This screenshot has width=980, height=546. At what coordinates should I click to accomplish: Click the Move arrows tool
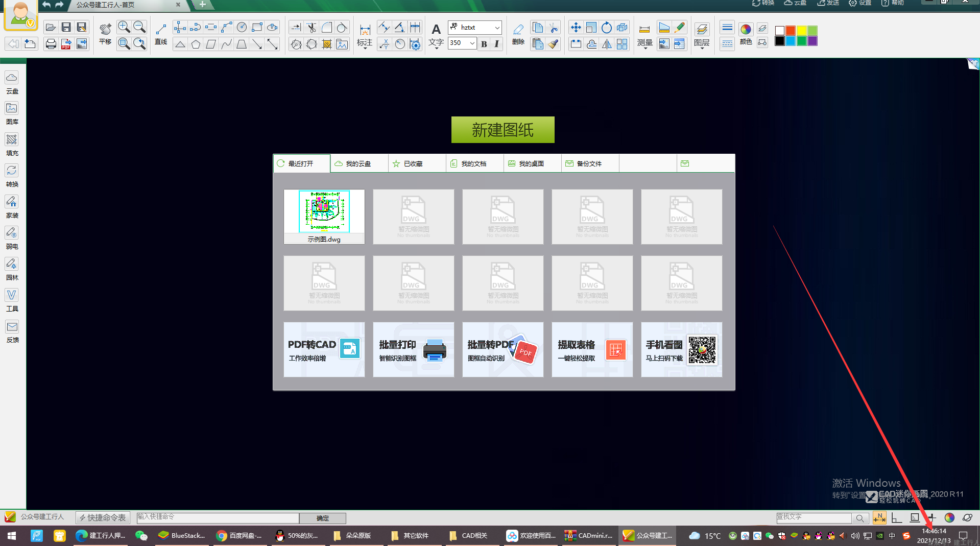click(576, 28)
